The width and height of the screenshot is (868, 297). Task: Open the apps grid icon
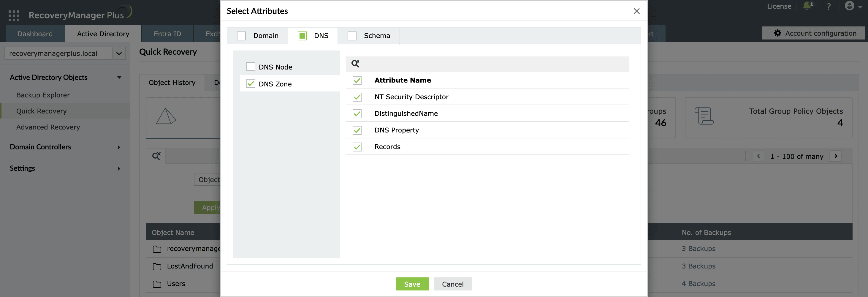pyautogui.click(x=14, y=15)
